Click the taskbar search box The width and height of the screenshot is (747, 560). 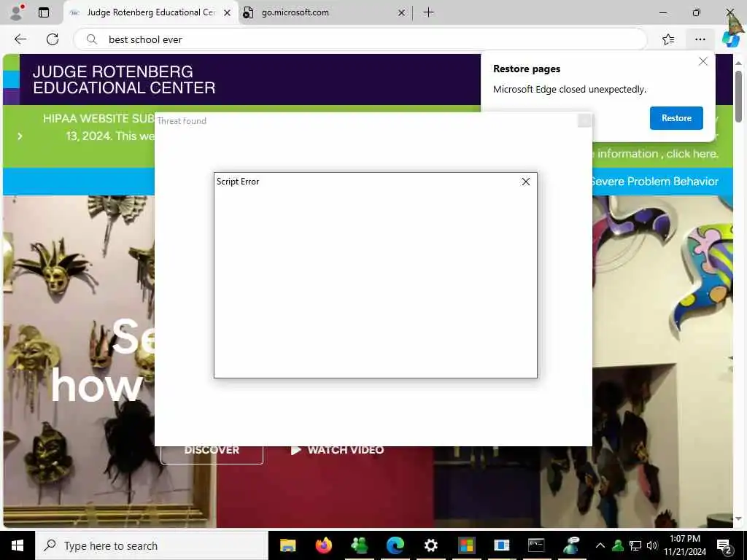pos(152,545)
